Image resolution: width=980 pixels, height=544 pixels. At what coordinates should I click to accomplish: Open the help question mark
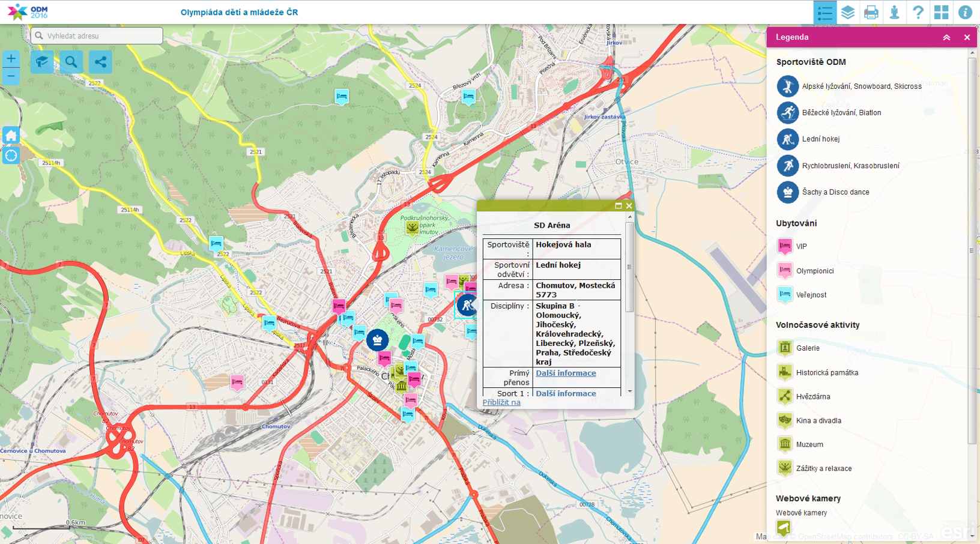918,12
